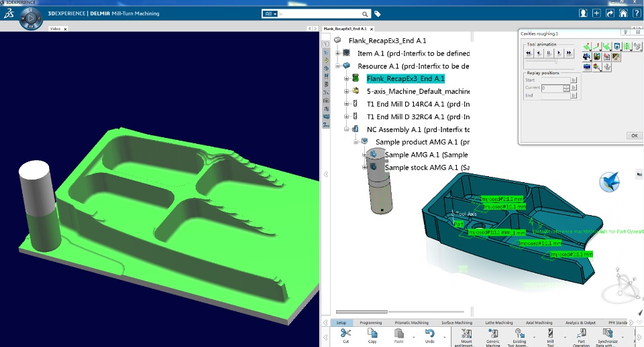Open the Undo dropdown arrow

[x=445, y=337]
